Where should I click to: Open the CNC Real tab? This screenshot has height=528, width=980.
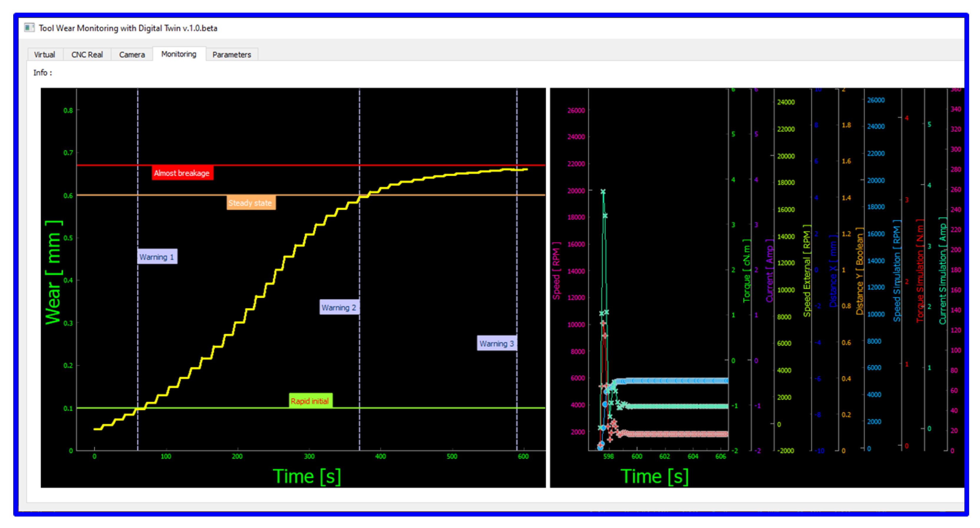pyautogui.click(x=87, y=55)
